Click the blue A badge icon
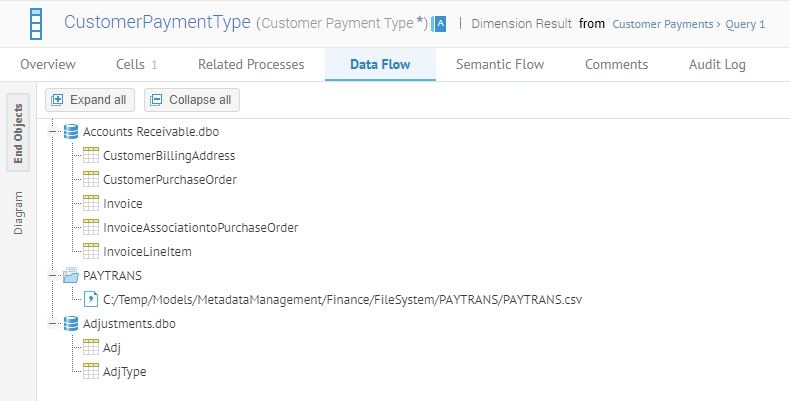The image size is (790, 401). [440, 23]
